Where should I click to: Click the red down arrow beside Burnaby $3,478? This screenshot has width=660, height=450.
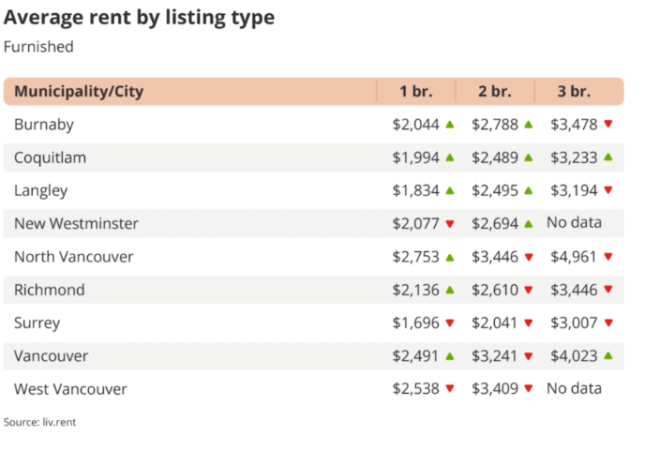pos(607,125)
